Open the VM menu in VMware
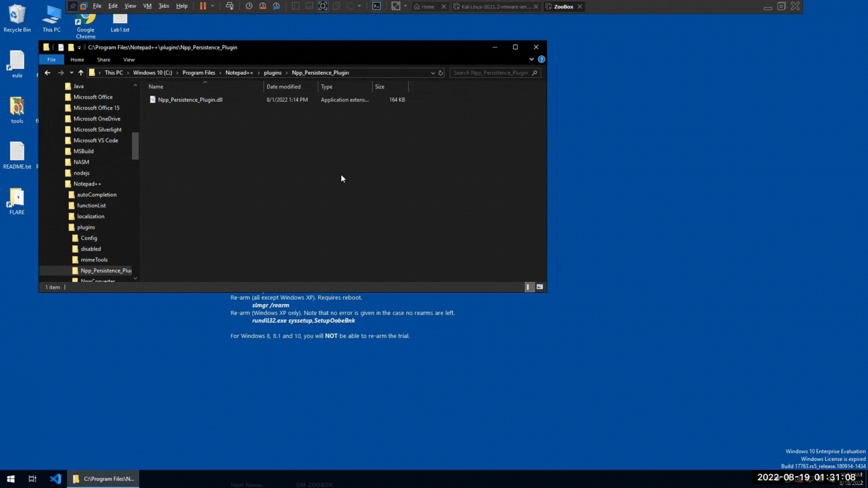 click(146, 6)
